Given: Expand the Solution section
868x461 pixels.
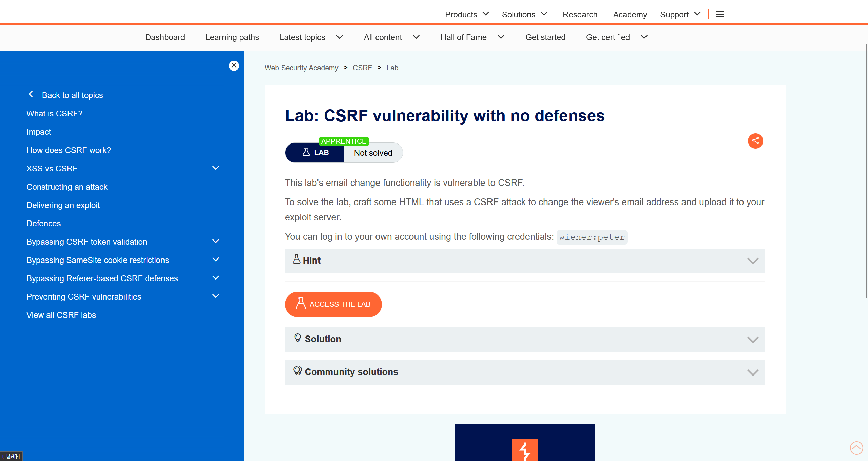Looking at the screenshot, I should (524, 339).
